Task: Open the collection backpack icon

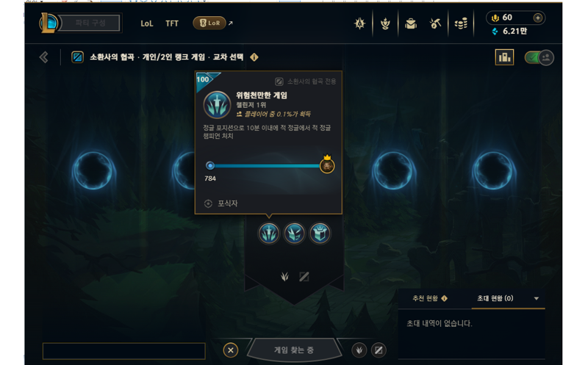Action: [x=411, y=24]
